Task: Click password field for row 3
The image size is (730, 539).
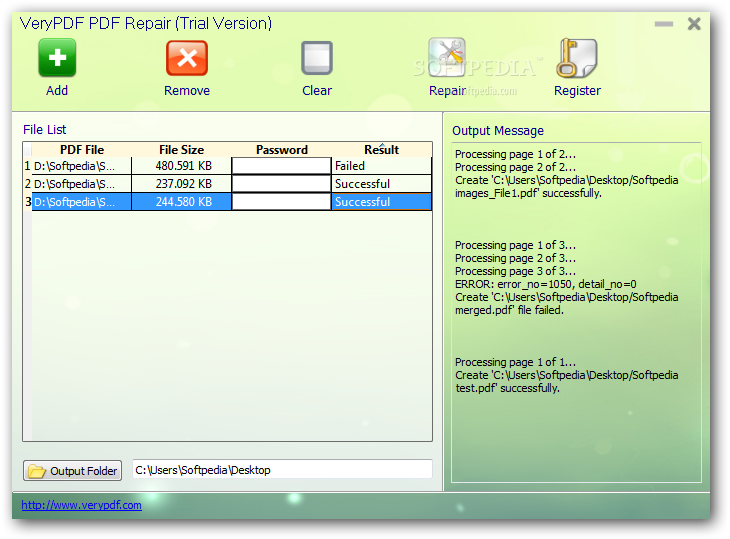Action: [x=282, y=202]
